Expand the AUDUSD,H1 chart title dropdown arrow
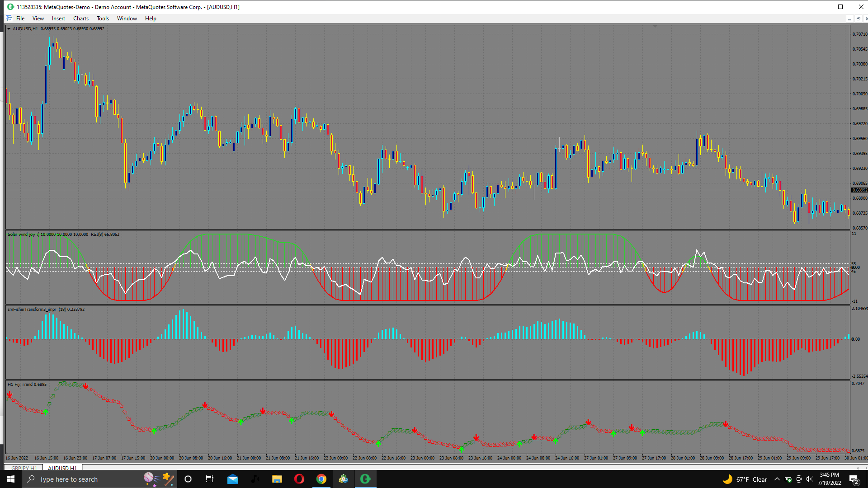The width and height of the screenshot is (868, 488). coord(9,28)
